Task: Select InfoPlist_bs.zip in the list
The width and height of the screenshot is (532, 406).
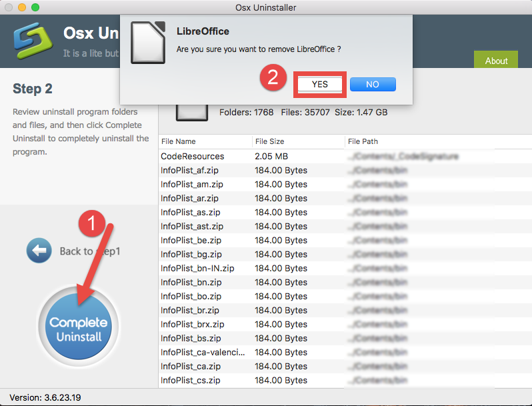Action: click(345, 338)
